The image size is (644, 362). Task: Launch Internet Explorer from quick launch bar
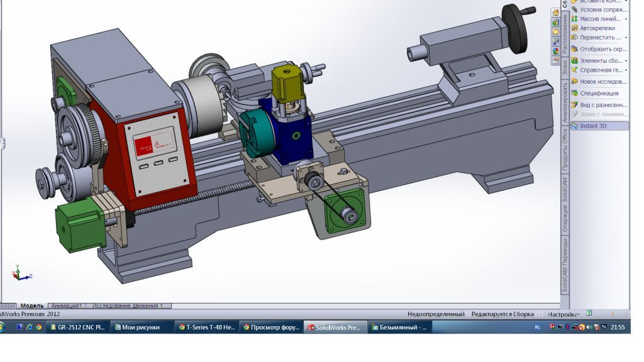point(30,327)
